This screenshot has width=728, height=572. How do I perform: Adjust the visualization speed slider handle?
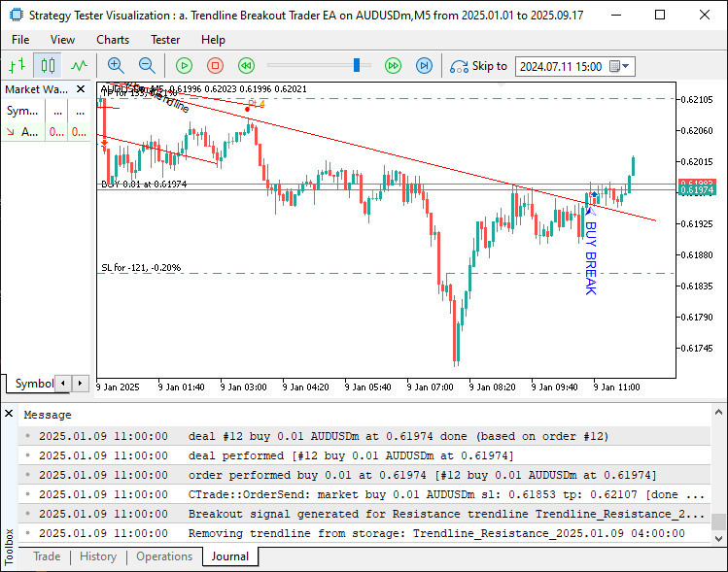point(357,65)
